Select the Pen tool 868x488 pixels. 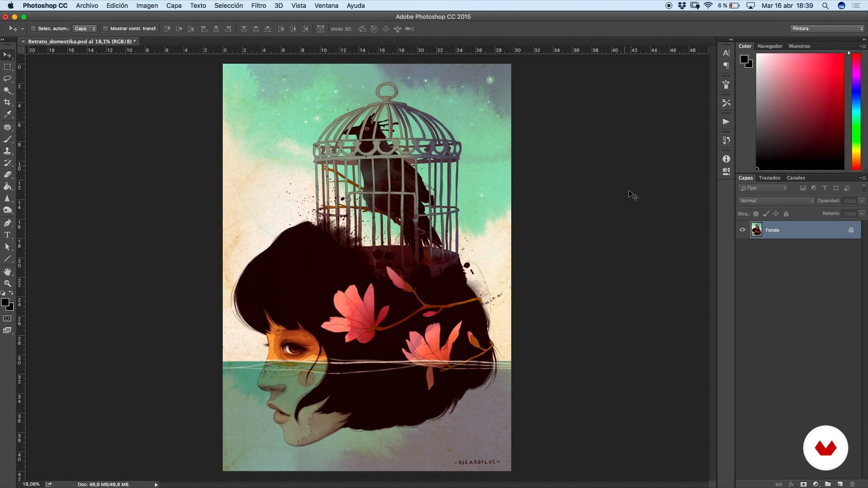[7, 223]
